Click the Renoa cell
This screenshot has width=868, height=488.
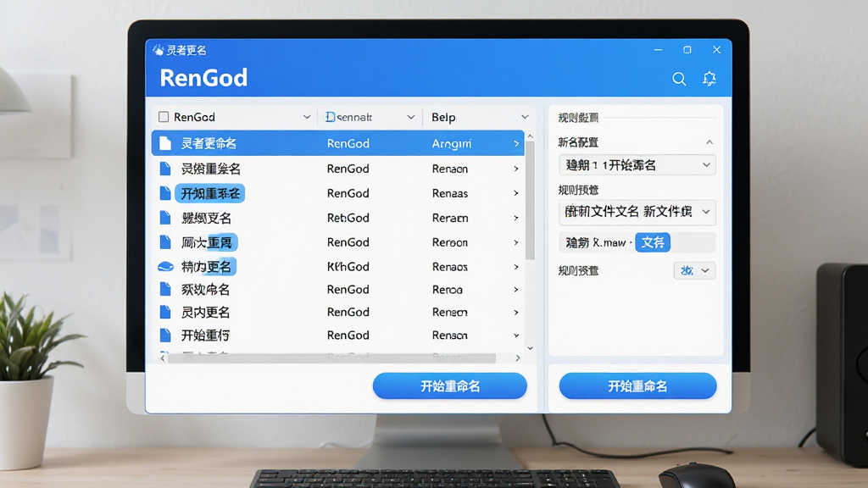[x=448, y=290]
